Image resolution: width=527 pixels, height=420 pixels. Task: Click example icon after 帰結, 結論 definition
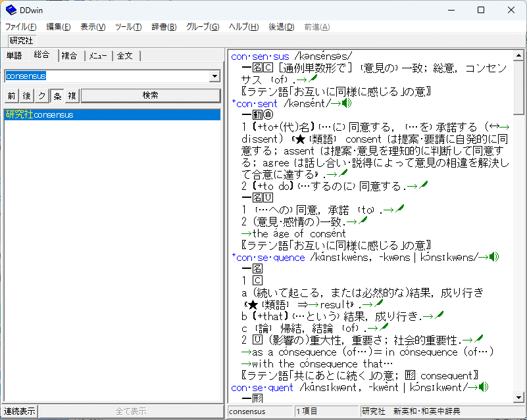point(382,327)
